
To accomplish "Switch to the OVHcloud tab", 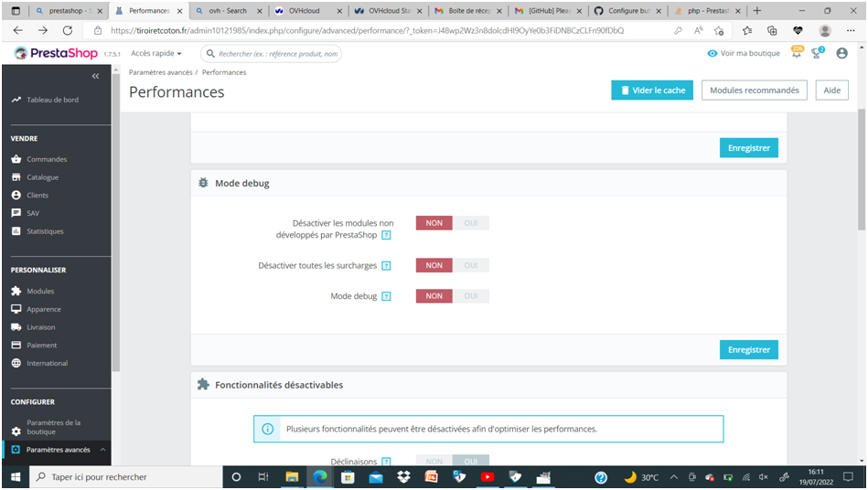I will [x=309, y=10].
